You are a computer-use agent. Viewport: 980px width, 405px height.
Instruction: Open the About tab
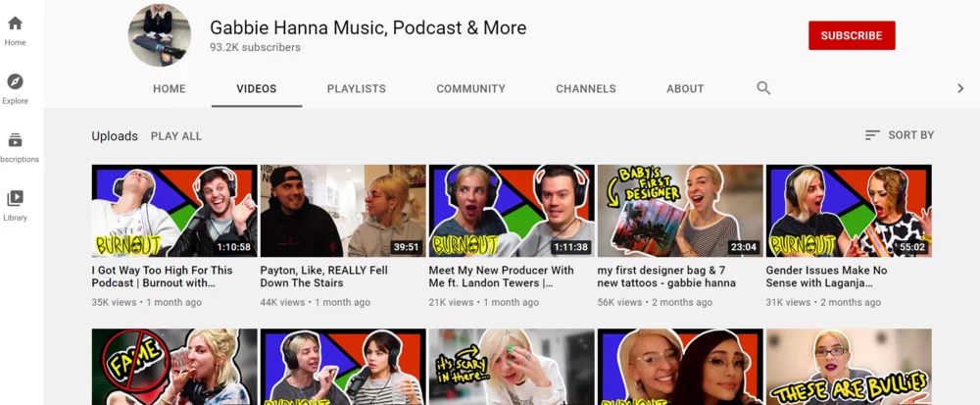tap(685, 89)
